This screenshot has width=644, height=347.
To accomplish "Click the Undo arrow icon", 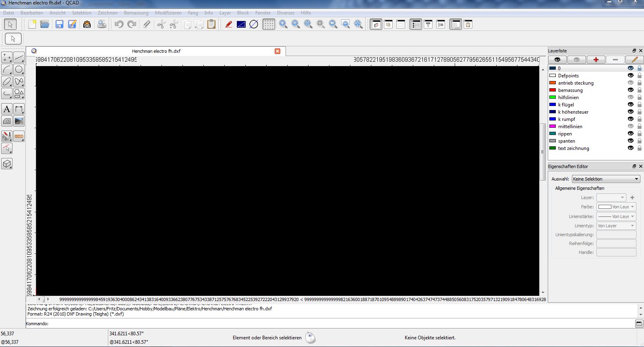I will click(x=119, y=25).
